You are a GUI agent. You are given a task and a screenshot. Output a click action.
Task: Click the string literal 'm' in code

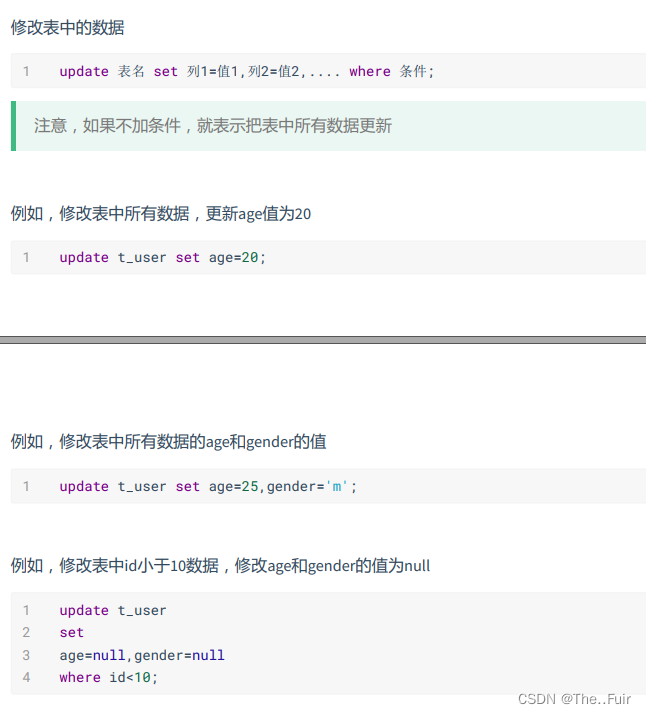337,486
